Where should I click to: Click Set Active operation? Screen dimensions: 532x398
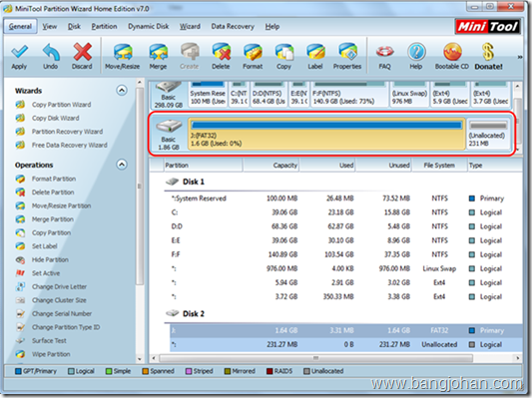[46, 273]
